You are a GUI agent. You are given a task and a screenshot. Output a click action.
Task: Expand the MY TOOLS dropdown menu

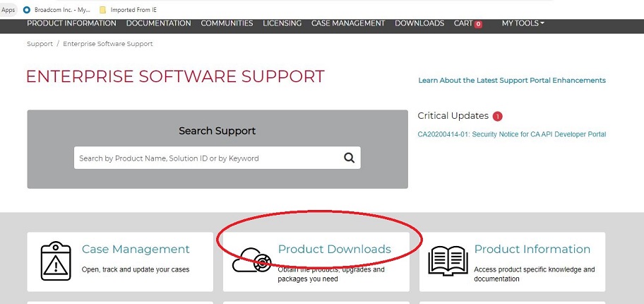coord(523,23)
